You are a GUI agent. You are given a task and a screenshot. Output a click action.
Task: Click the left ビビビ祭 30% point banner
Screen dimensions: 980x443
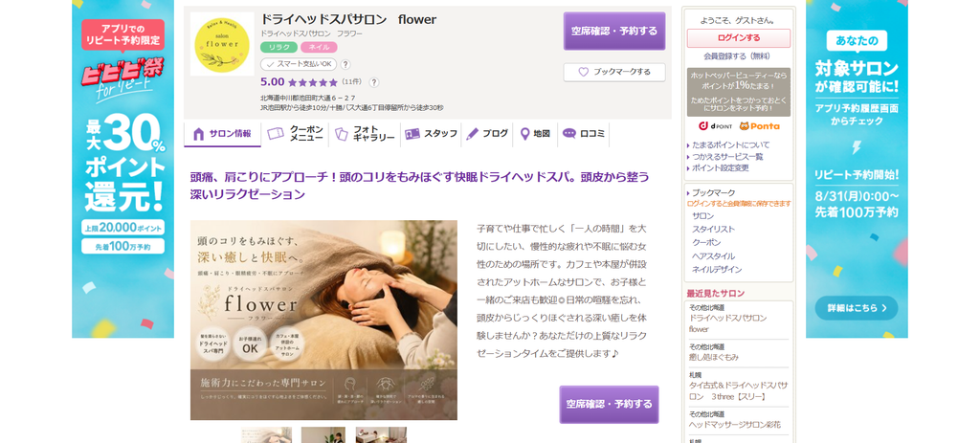click(x=123, y=168)
